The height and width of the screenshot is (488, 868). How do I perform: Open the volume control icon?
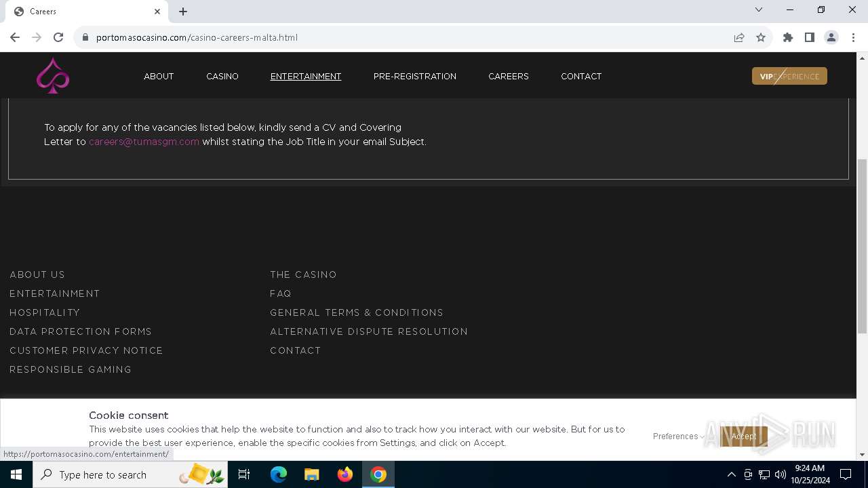click(780, 474)
